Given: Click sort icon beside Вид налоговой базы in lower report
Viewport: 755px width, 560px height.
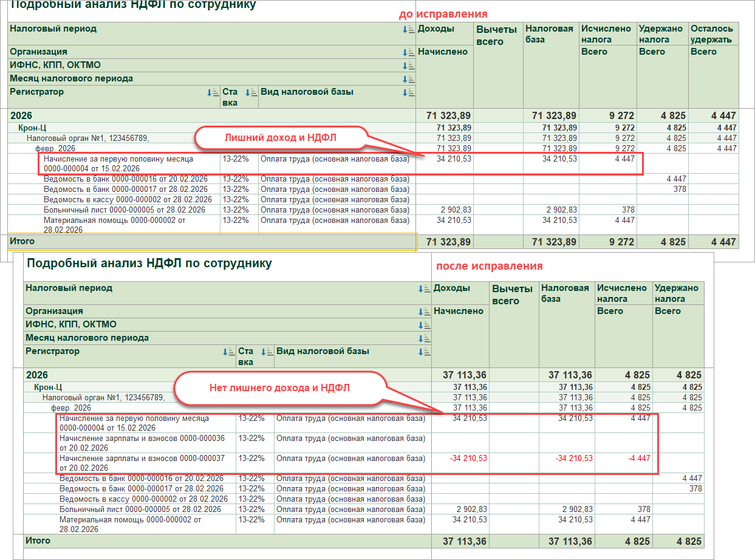Looking at the screenshot, I should pos(423,352).
